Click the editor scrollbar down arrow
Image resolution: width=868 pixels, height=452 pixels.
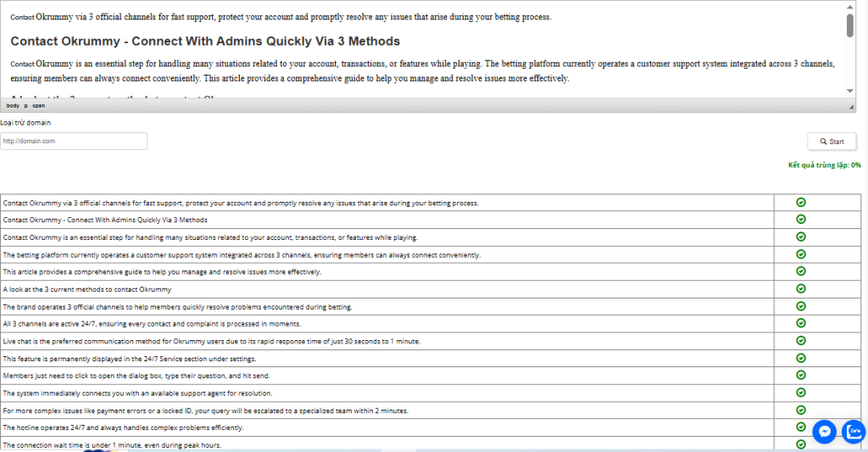point(849,91)
